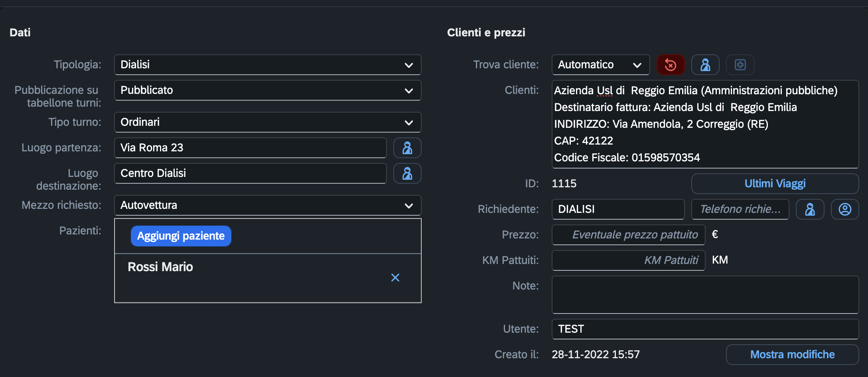Click person icon next to Telefono richiedente

click(x=810, y=209)
